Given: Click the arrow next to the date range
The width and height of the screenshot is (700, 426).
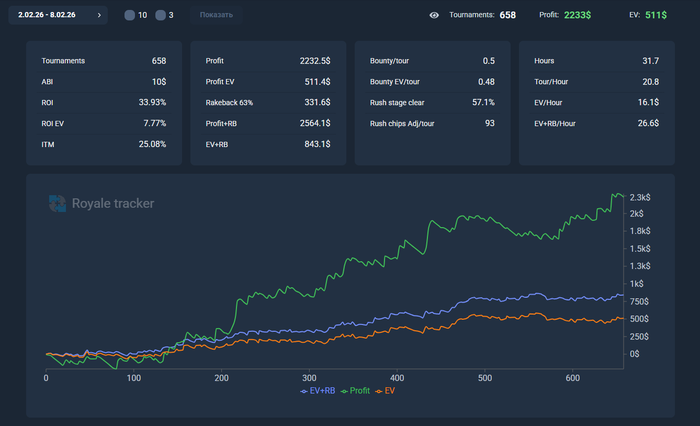Looking at the screenshot, I should [x=99, y=16].
